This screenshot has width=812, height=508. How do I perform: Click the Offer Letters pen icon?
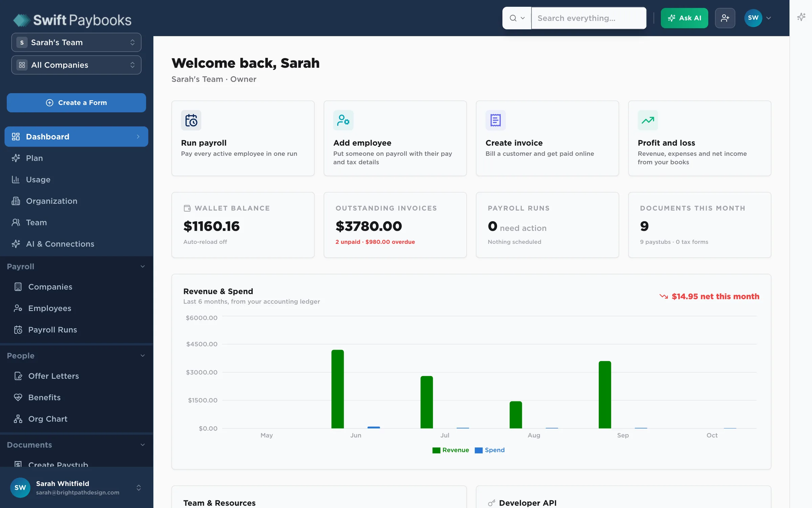(18, 376)
